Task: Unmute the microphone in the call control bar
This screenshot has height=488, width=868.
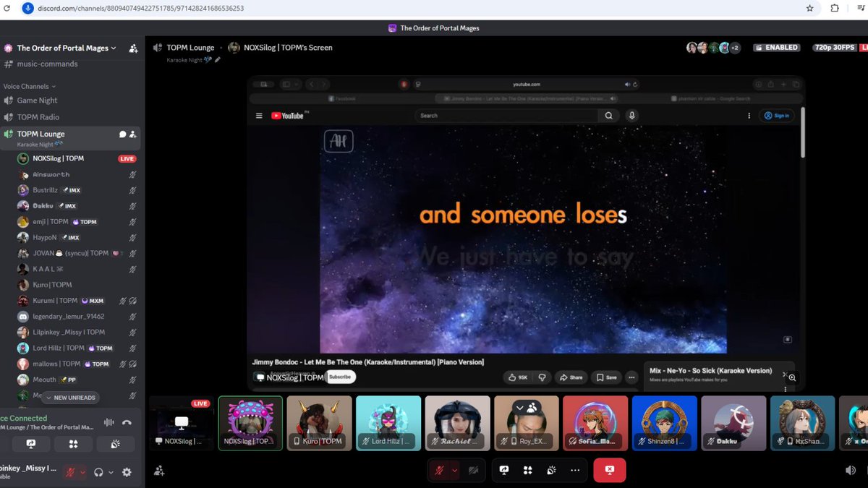Action: pyautogui.click(x=438, y=470)
